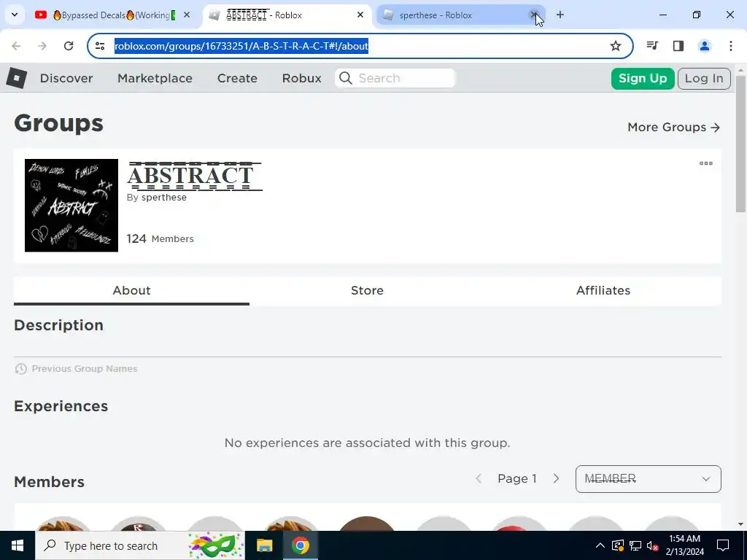Open Previous Group Names history
This screenshot has height=560, width=747.
[x=76, y=368]
